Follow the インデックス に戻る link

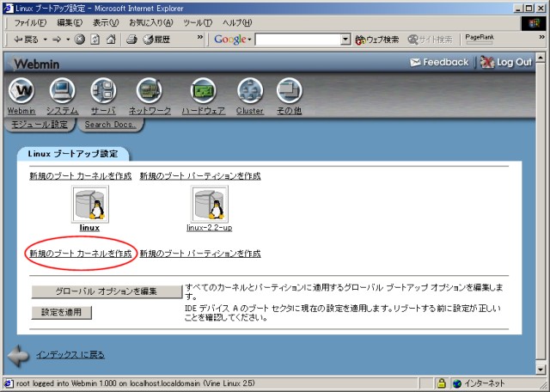click(70, 354)
